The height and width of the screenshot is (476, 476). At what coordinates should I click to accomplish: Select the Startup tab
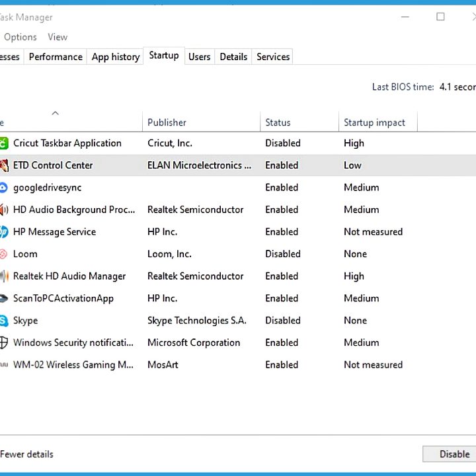(x=164, y=56)
